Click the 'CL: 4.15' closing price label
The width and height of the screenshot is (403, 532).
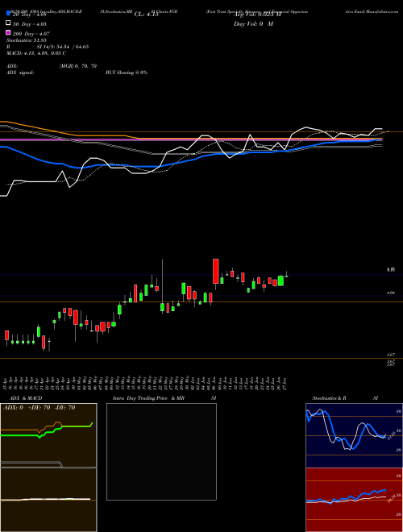[146, 15]
